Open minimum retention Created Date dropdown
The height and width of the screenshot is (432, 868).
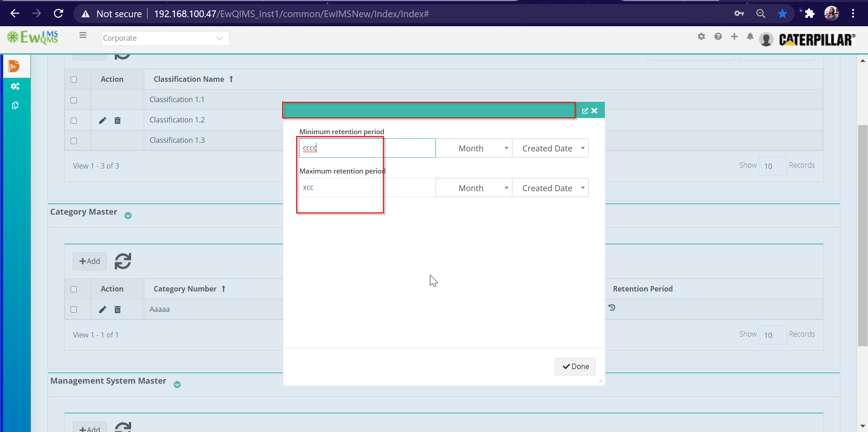[550, 148]
